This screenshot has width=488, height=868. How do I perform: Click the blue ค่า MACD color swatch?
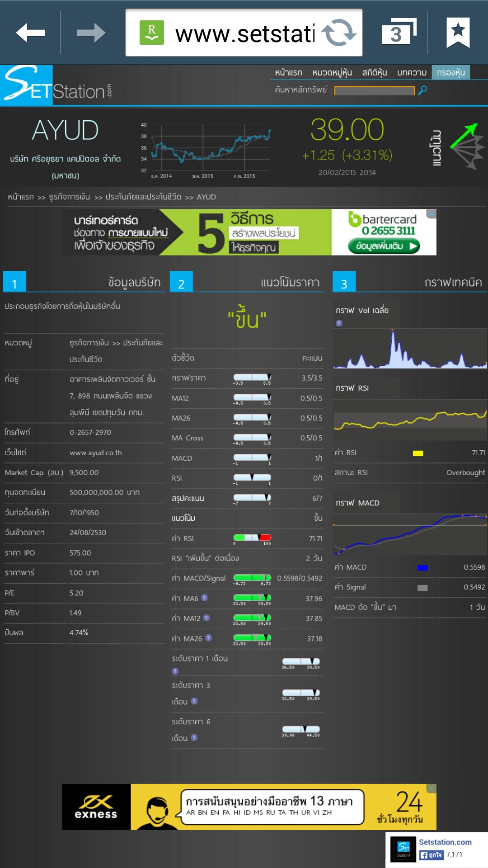tap(422, 568)
